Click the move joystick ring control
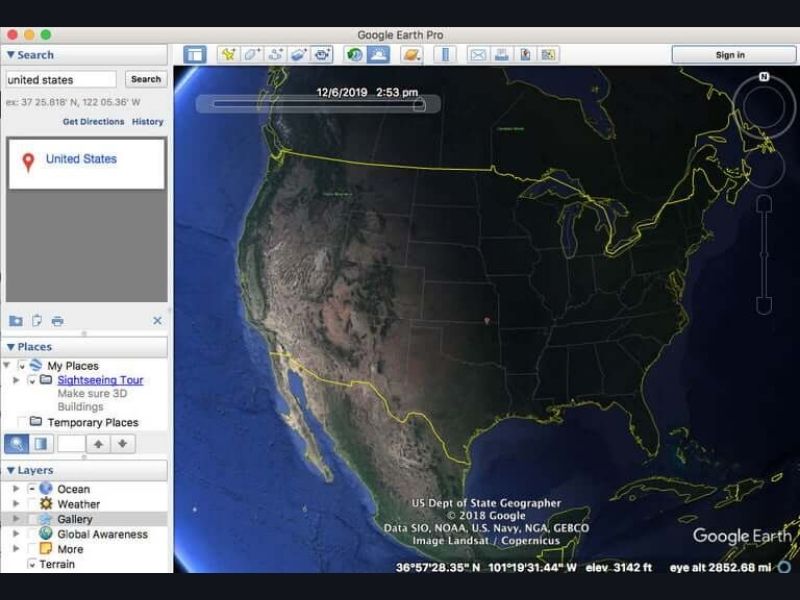Image resolution: width=800 pixels, height=600 pixels. [x=764, y=166]
